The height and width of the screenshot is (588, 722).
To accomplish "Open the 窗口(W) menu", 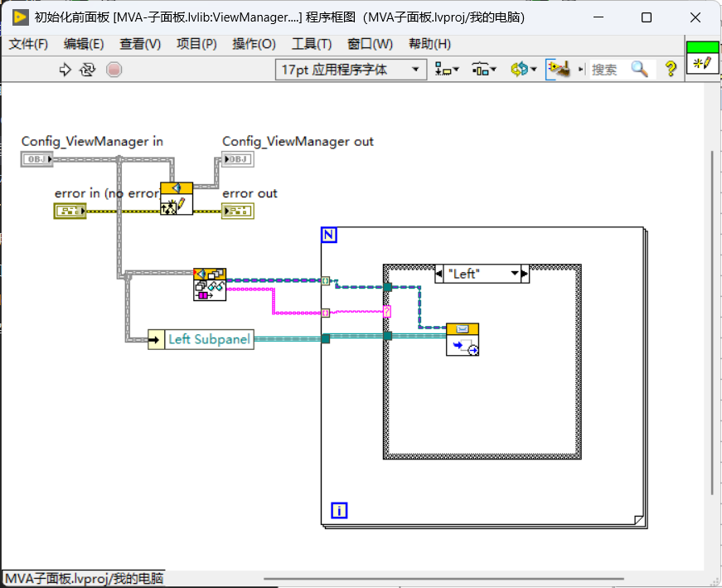I will click(370, 44).
